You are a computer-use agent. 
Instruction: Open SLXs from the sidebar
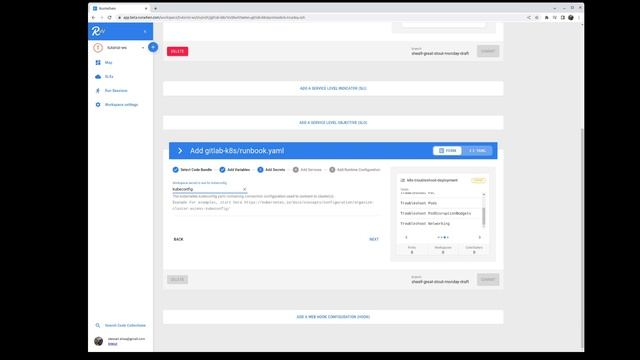click(x=109, y=76)
